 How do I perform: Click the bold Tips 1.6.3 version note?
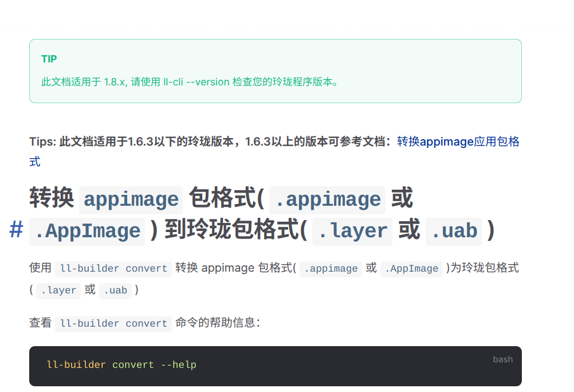(213, 142)
